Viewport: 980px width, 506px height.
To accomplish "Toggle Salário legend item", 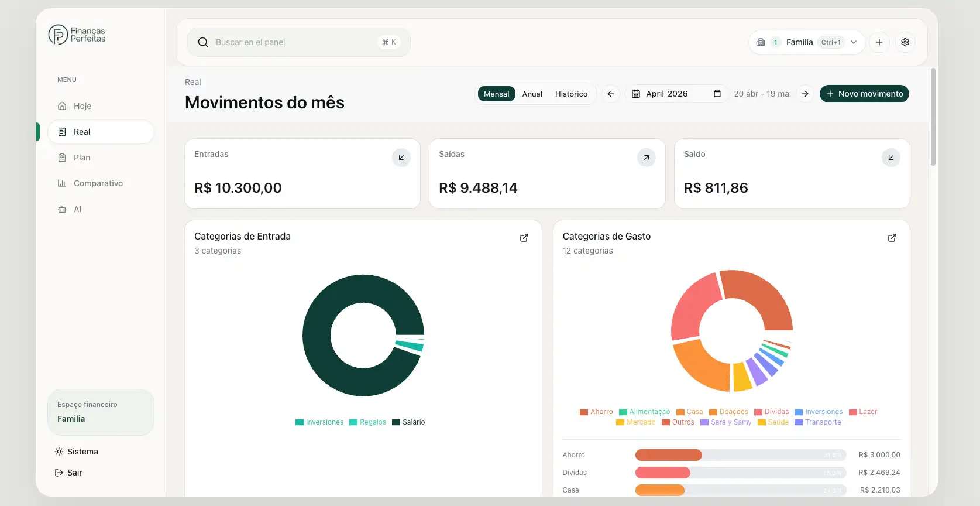I will click(x=408, y=422).
